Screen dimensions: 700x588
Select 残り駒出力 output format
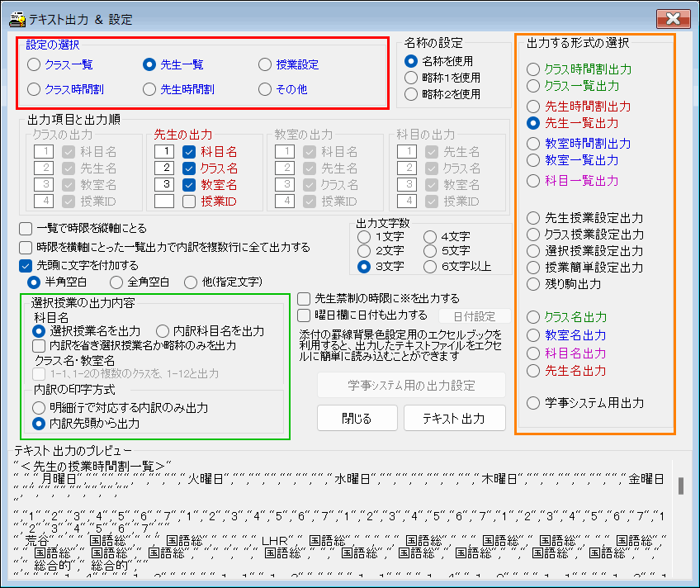[533, 284]
